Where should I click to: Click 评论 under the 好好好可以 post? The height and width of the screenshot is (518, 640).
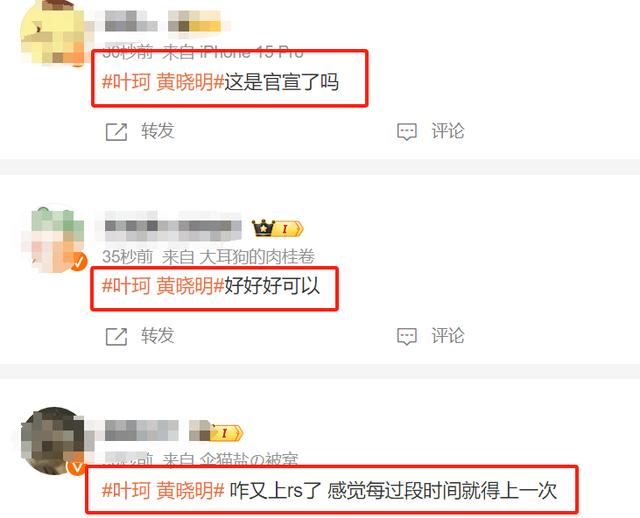(x=448, y=336)
